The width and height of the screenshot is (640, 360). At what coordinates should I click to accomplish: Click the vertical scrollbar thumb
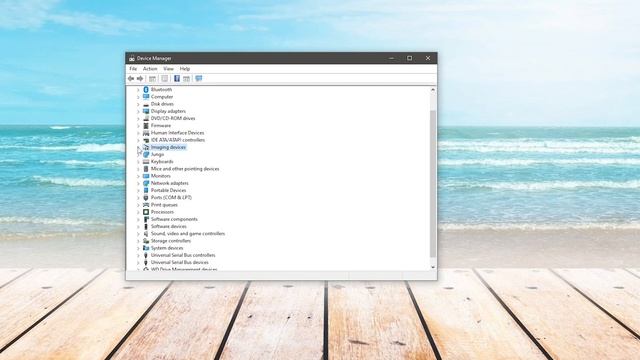433,184
